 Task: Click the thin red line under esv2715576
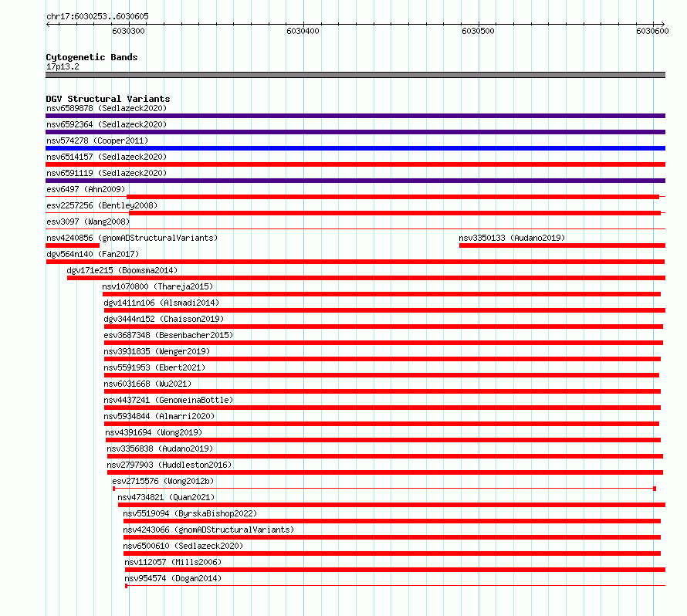[384, 489]
